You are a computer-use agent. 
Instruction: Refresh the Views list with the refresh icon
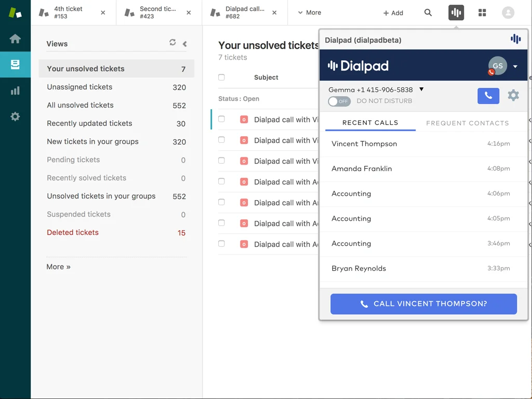coord(172,44)
